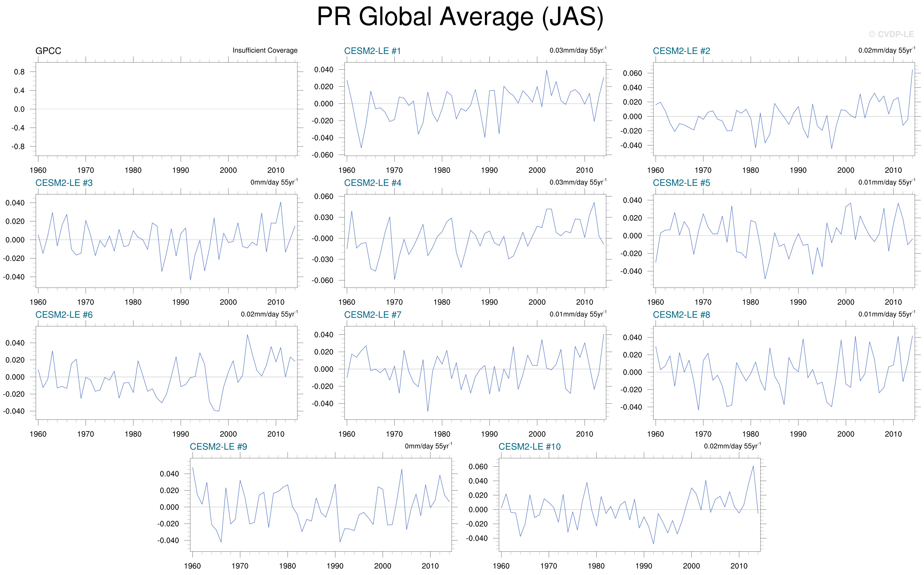Open the CESM2-LE #6 title link
924x575 pixels.
[64, 315]
